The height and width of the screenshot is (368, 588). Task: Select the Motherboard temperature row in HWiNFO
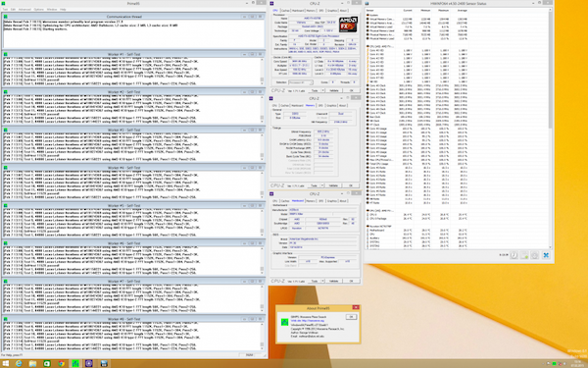pyautogui.click(x=417, y=231)
